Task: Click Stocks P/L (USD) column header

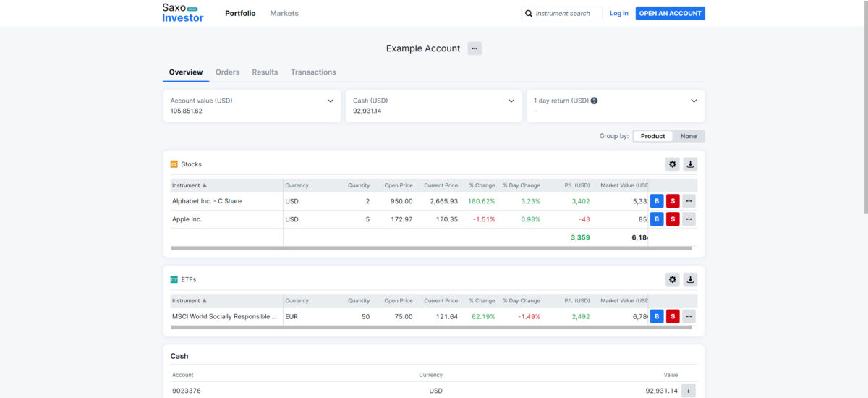Action: (x=577, y=185)
